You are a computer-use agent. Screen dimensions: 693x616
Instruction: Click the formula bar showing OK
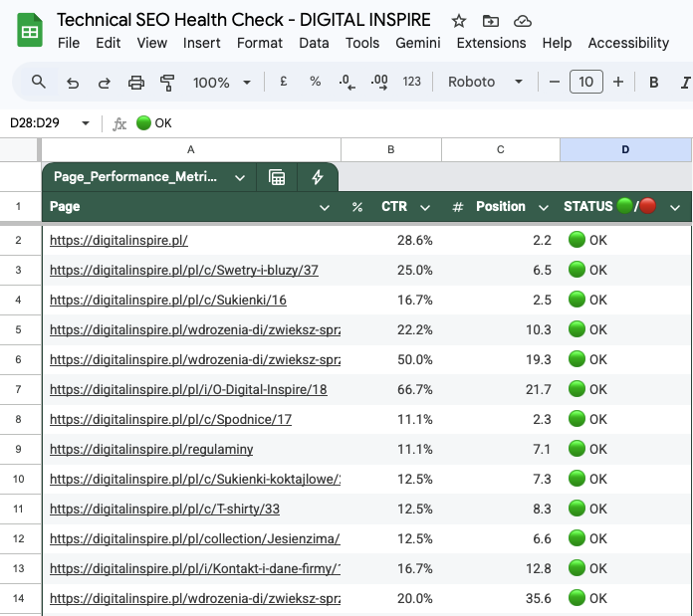pyautogui.click(x=411, y=123)
